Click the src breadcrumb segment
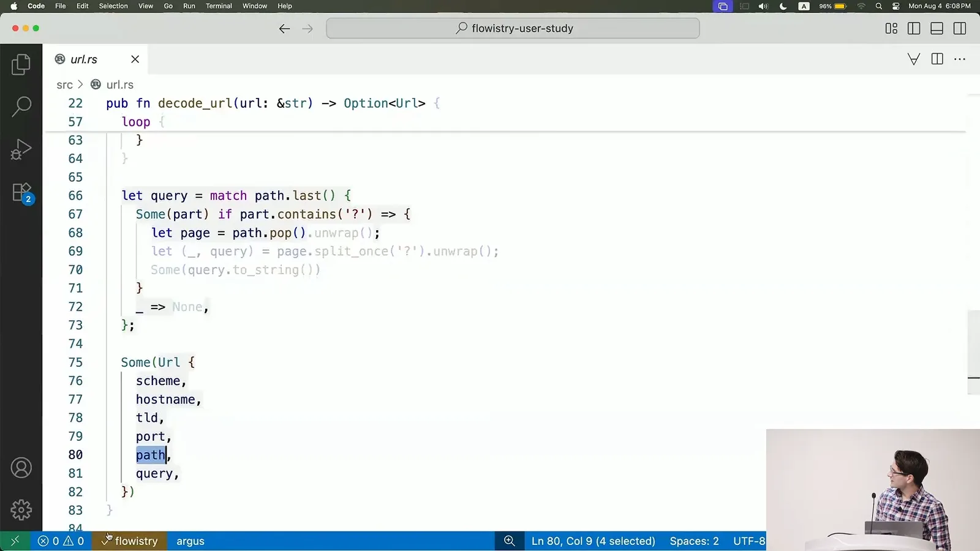Image resolution: width=980 pixels, height=551 pixels. (x=64, y=84)
